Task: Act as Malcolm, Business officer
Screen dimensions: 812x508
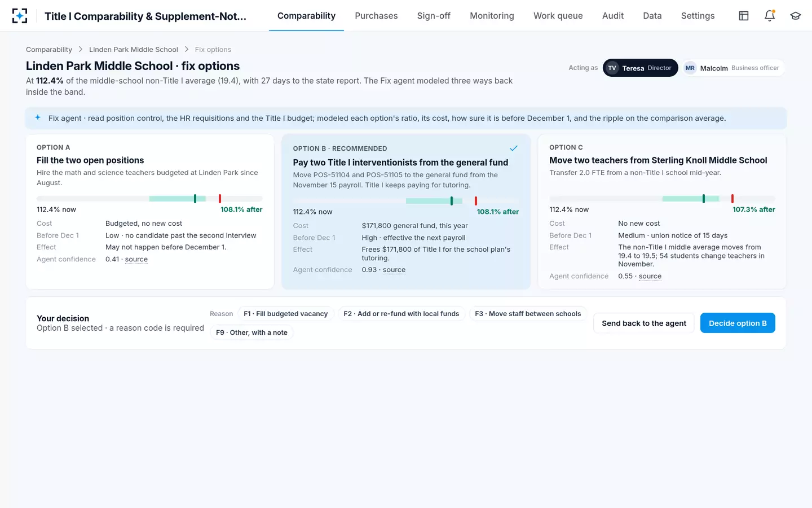Action: pyautogui.click(x=733, y=68)
